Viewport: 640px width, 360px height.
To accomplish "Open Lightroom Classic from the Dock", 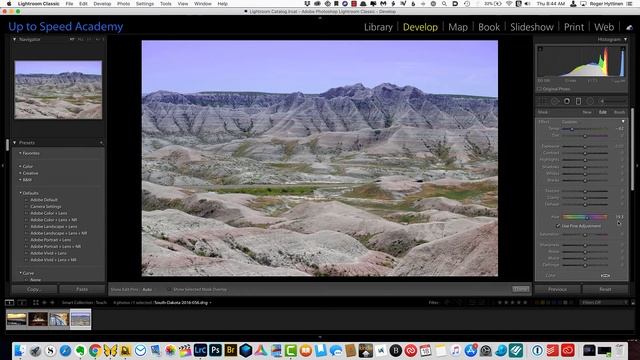I will (200, 350).
